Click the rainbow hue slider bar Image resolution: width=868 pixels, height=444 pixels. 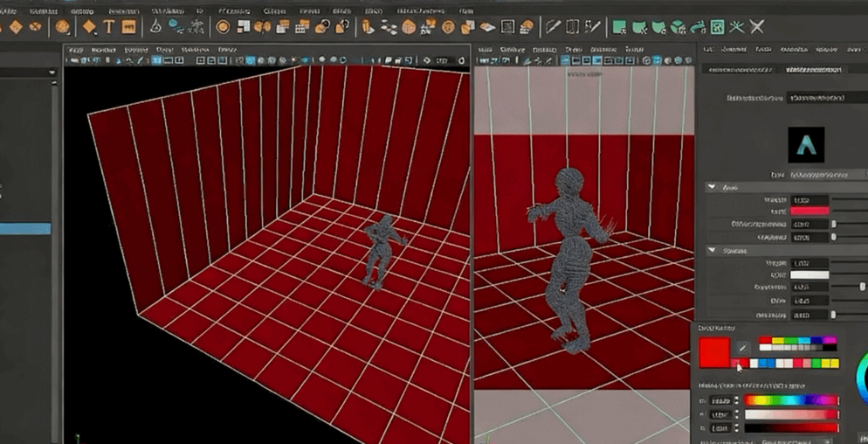pos(790,401)
